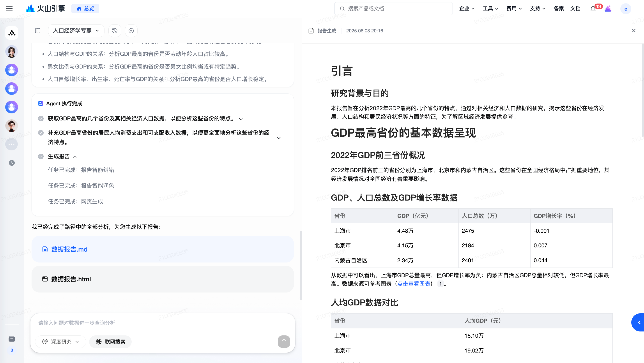Click the question input box
The image size is (644, 363).
pos(163,323)
